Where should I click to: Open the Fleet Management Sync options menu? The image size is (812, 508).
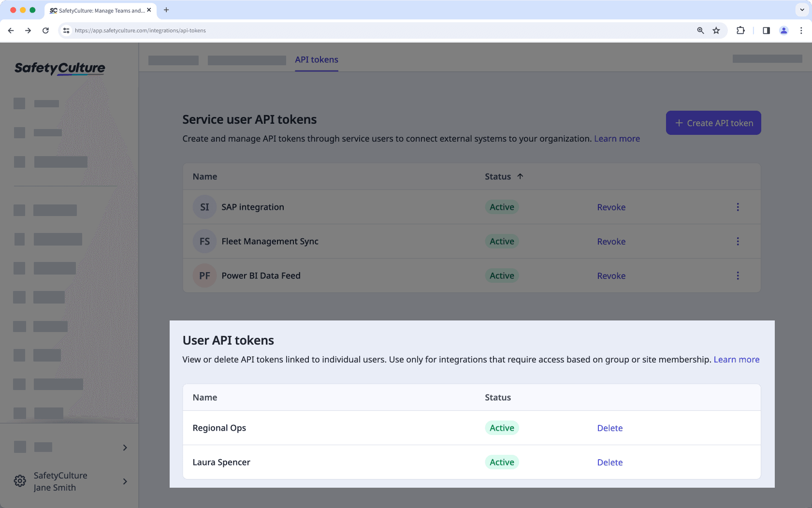tap(738, 241)
